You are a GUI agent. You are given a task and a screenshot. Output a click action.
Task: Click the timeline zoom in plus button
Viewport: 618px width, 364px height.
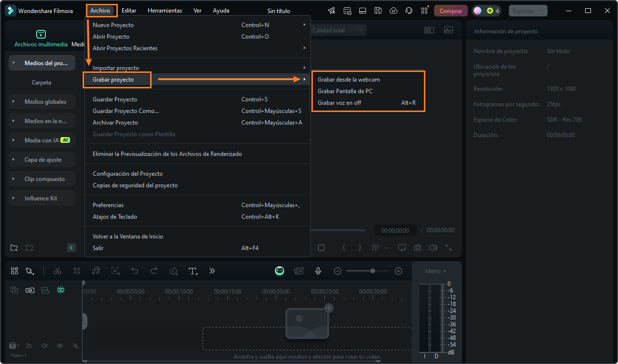tap(398, 271)
